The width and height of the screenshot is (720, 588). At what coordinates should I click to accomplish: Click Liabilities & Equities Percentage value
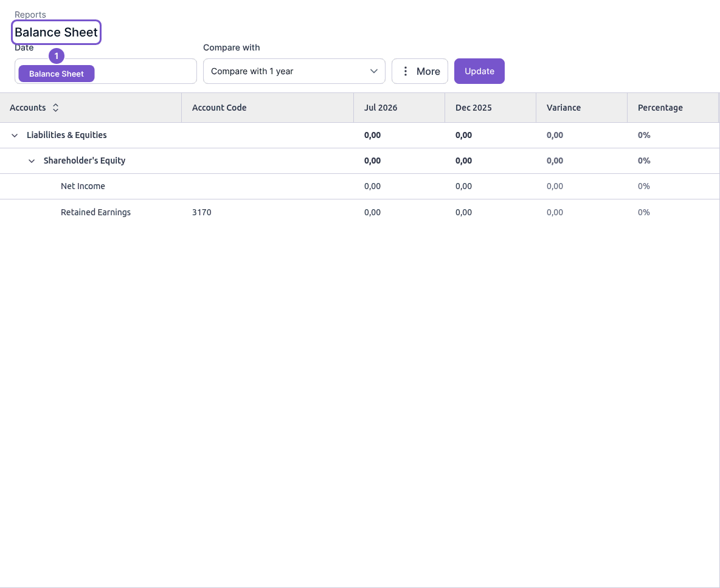click(644, 135)
